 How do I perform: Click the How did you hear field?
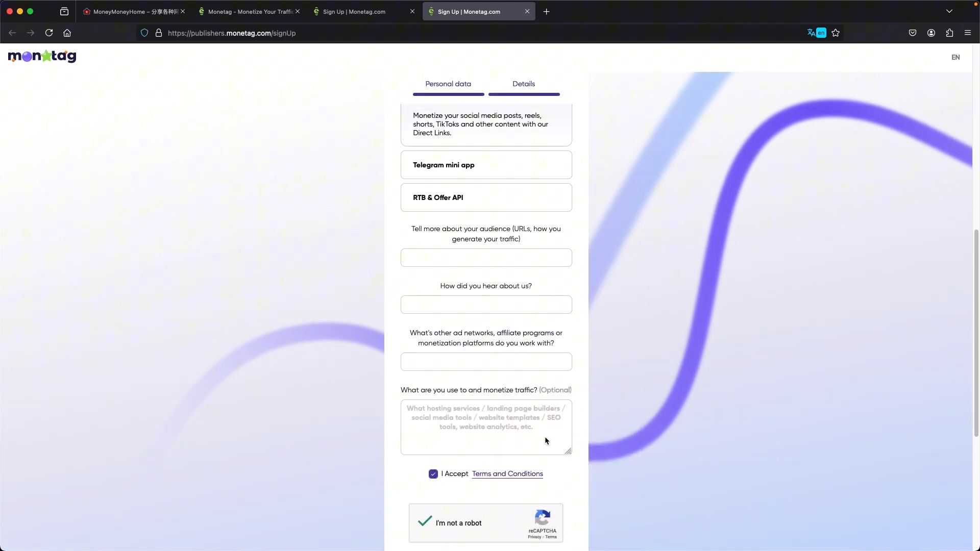tap(486, 305)
